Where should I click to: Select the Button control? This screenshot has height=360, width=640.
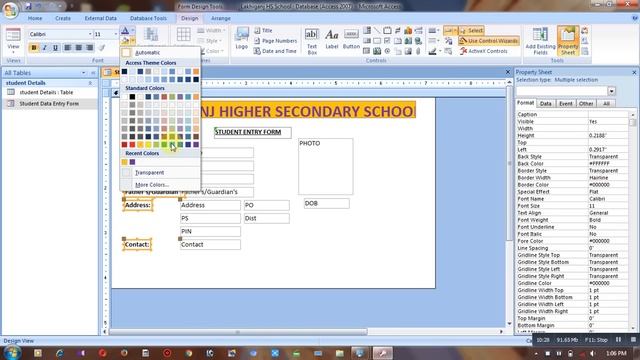(x=351, y=39)
